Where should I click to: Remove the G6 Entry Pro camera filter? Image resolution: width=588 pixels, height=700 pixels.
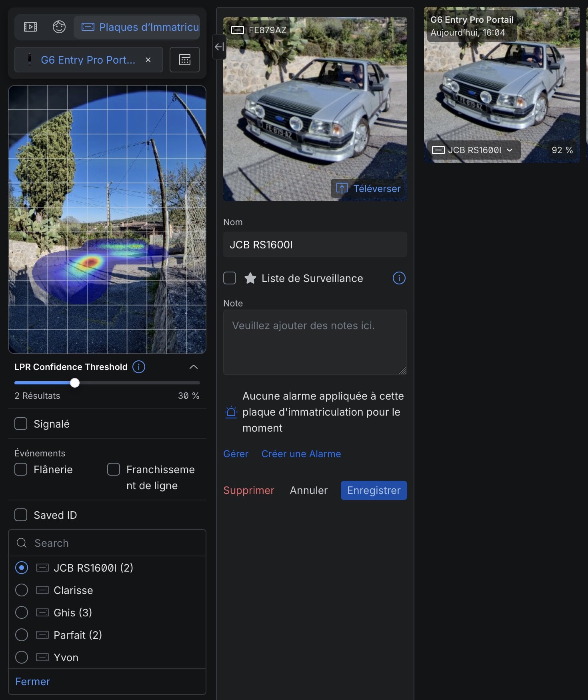148,60
